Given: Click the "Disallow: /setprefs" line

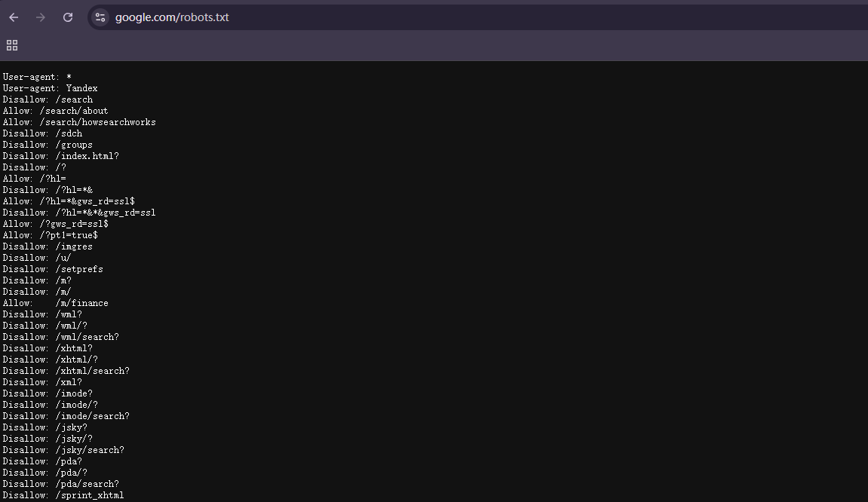Looking at the screenshot, I should pos(53,269).
